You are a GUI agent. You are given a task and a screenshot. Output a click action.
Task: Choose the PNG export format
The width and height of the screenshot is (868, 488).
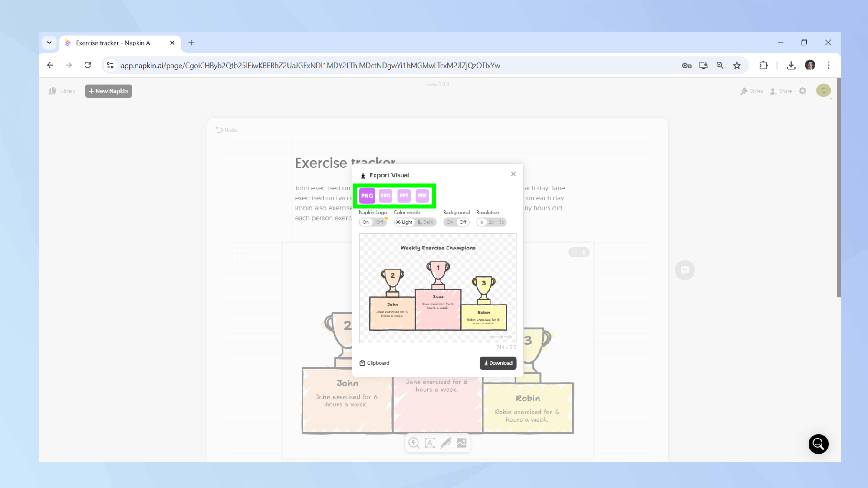point(367,196)
